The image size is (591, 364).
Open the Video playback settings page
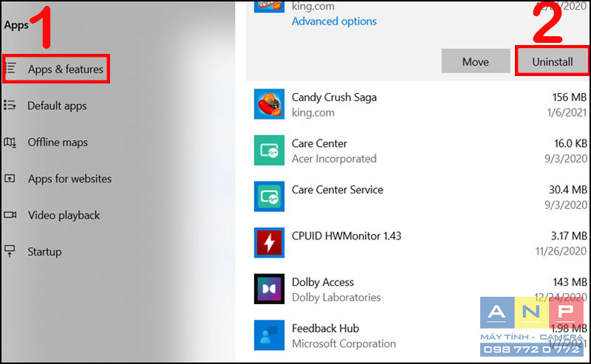64,215
